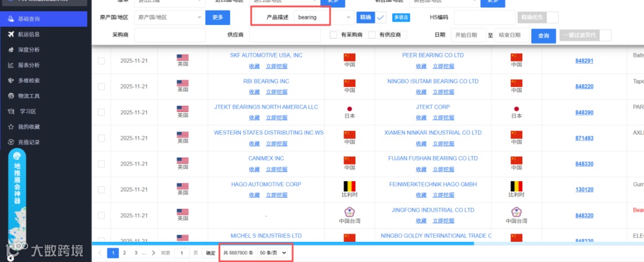Open 深度分析 in the sidebar
Image resolution: width=644 pixels, height=262 pixels.
pyautogui.click(x=44, y=49)
